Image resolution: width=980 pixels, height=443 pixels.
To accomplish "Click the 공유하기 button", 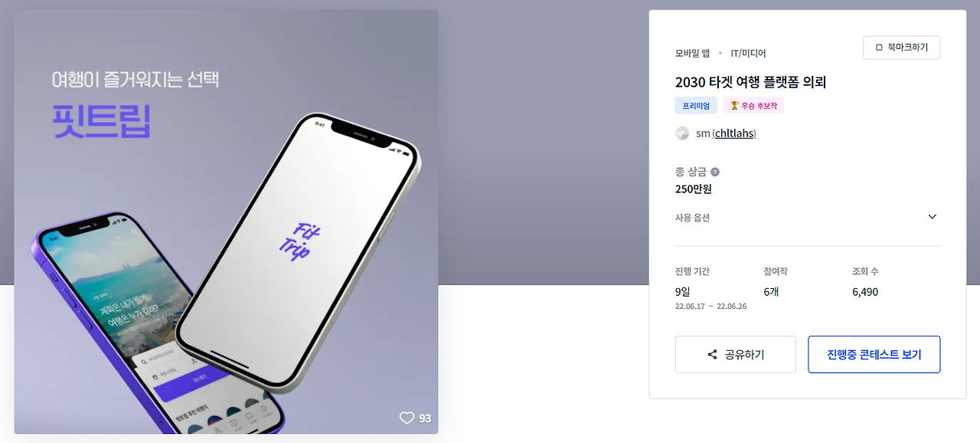I will (x=735, y=355).
